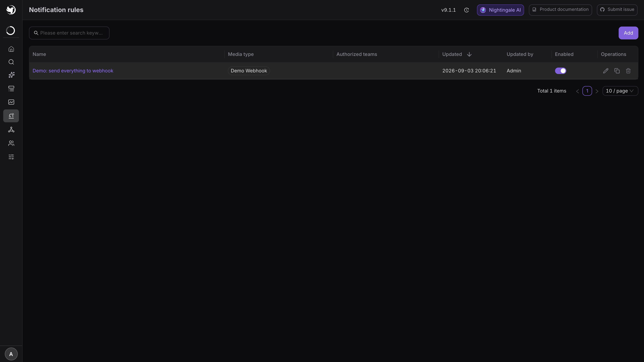Image resolution: width=644 pixels, height=362 pixels.
Task: Go to next page arrow
Action: coord(597,91)
